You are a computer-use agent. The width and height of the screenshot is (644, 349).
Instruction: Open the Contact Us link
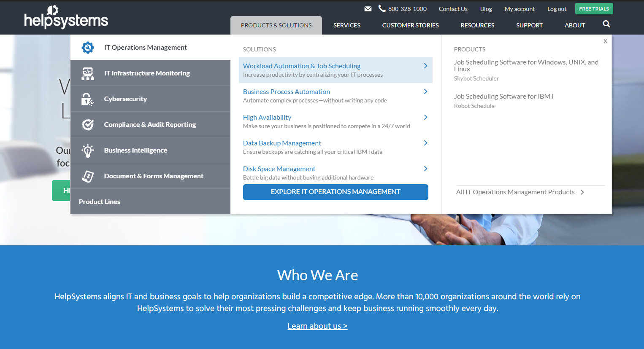(x=453, y=9)
